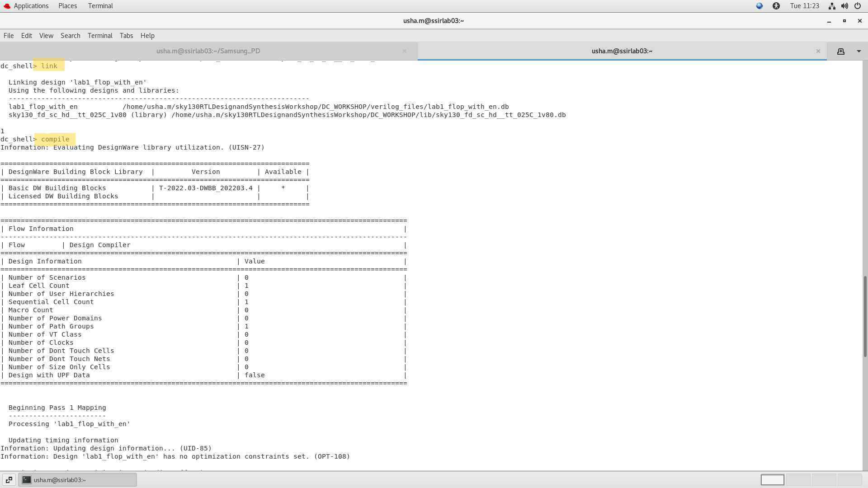The width and height of the screenshot is (868, 488).
Task: Switch to the Samsung_PD terminal tab
Action: click(x=208, y=52)
